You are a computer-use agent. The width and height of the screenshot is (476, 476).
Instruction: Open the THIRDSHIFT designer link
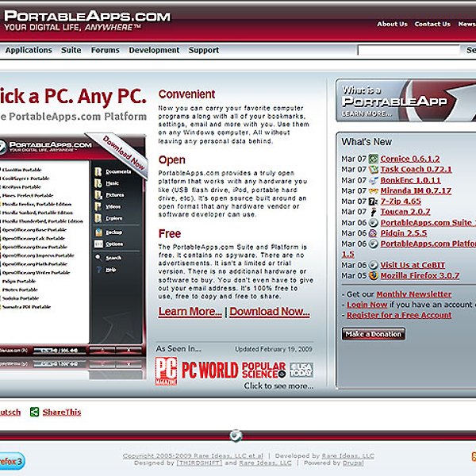pos(199,463)
